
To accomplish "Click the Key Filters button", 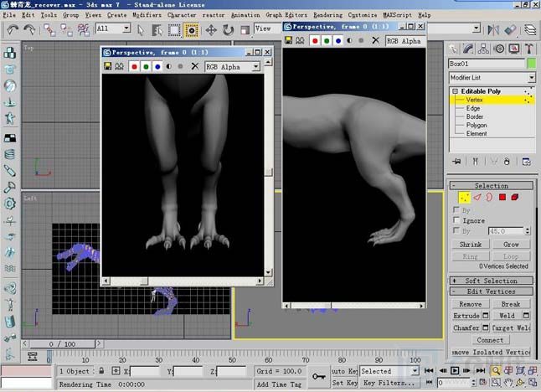I will tap(389, 383).
